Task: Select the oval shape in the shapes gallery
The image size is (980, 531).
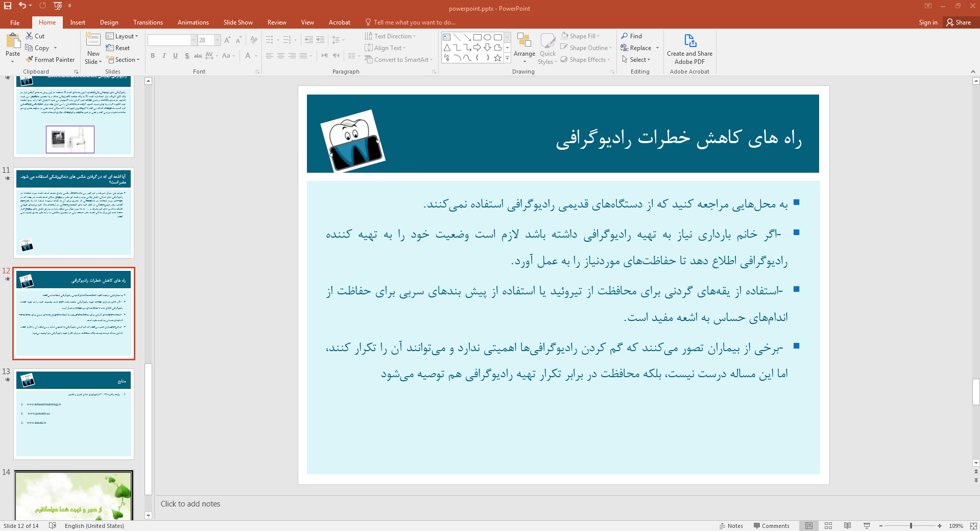Action: click(x=487, y=37)
